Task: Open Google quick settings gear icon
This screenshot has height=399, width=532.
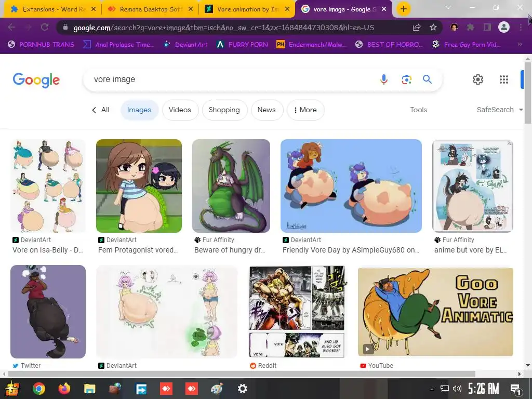Action: tap(478, 79)
